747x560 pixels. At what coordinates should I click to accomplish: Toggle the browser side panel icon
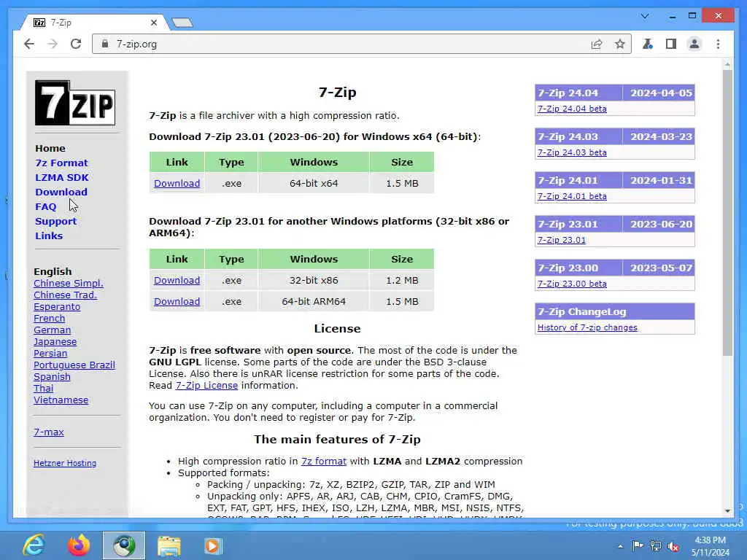[x=671, y=44]
